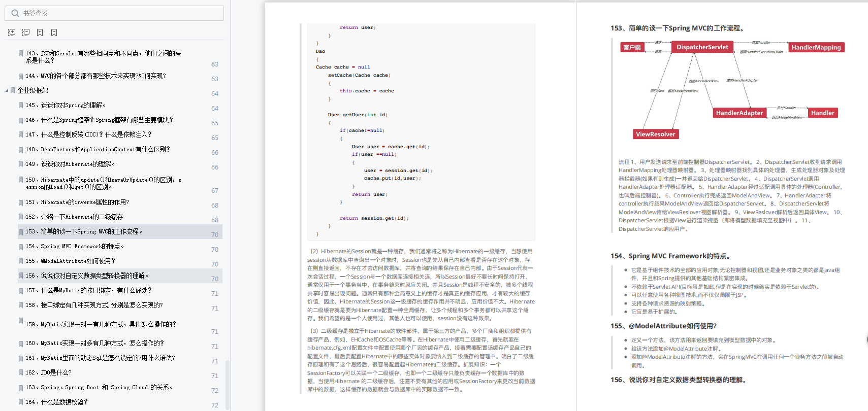Screen dimensions: 868x411
Task: Click the 客户端 box in the diagram
Action: coord(632,47)
